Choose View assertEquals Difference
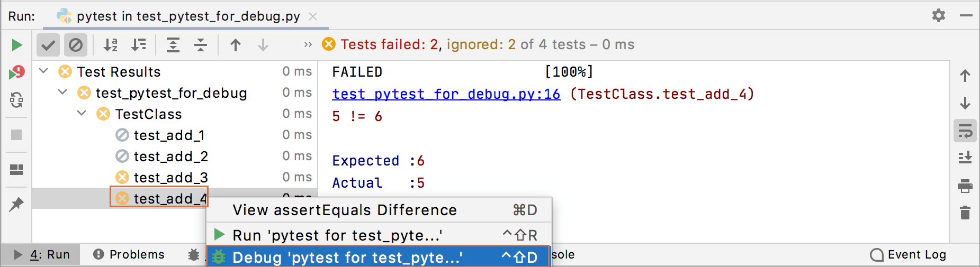The image size is (980, 267). [345, 210]
